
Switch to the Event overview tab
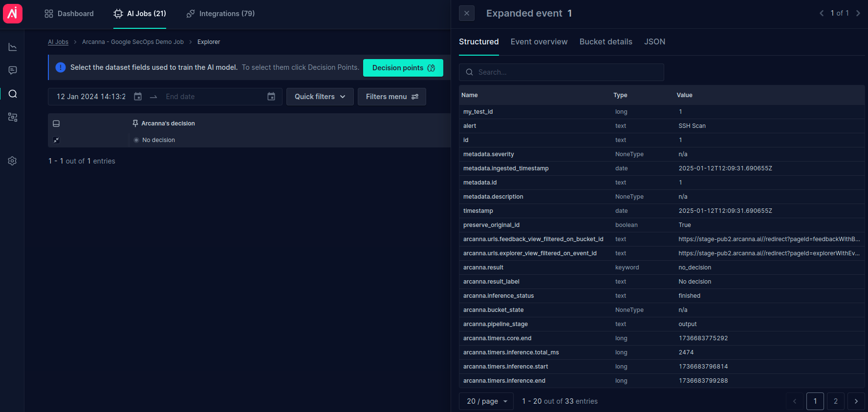(539, 42)
